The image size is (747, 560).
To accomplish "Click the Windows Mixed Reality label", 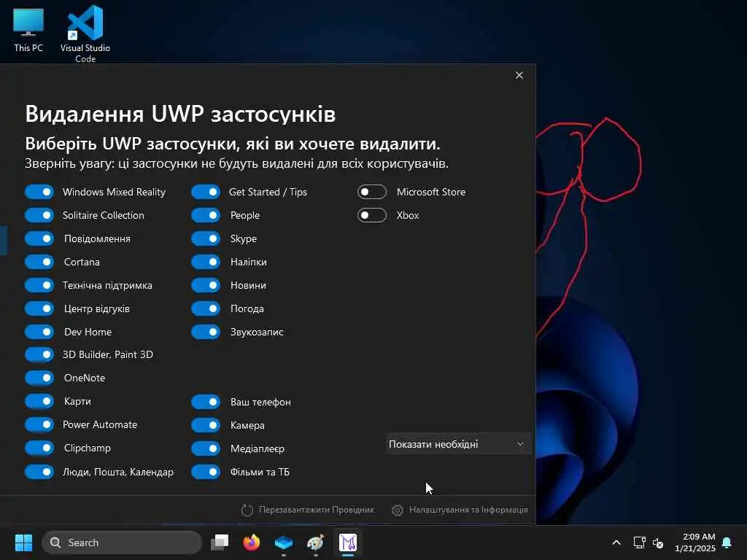I will tap(115, 192).
